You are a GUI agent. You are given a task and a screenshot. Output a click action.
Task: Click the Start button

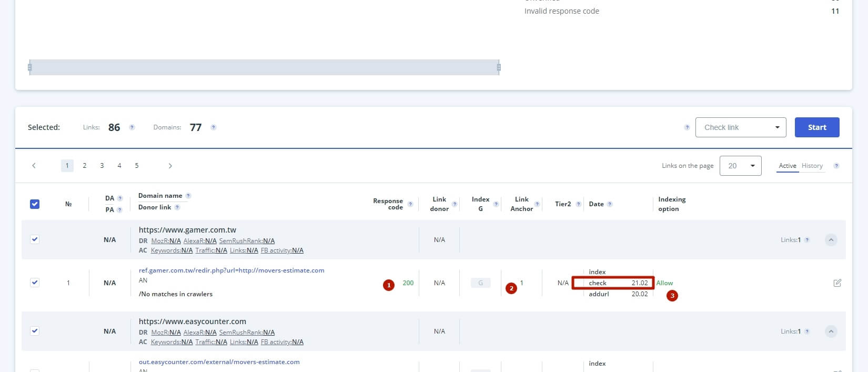tap(817, 127)
